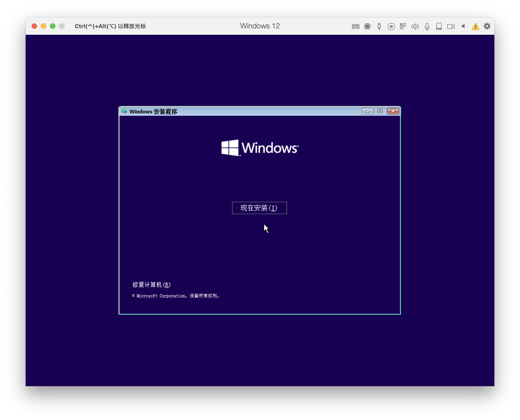Click the 现在安装(I) install now button

point(259,207)
